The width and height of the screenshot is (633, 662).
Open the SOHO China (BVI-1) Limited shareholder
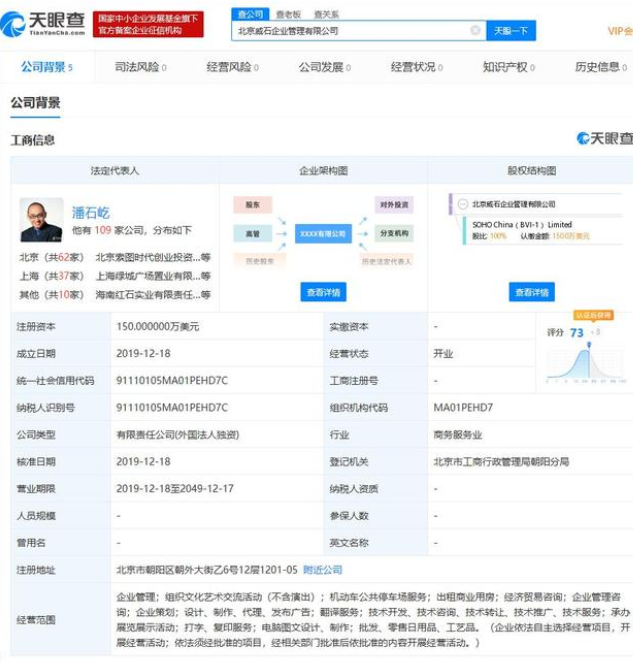(x=522, y=225)
